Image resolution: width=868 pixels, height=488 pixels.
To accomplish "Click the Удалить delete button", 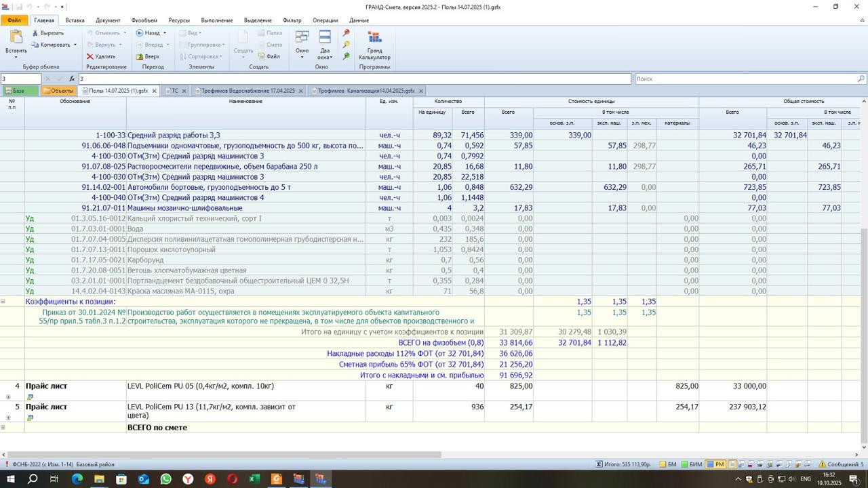I will point(100,56).
